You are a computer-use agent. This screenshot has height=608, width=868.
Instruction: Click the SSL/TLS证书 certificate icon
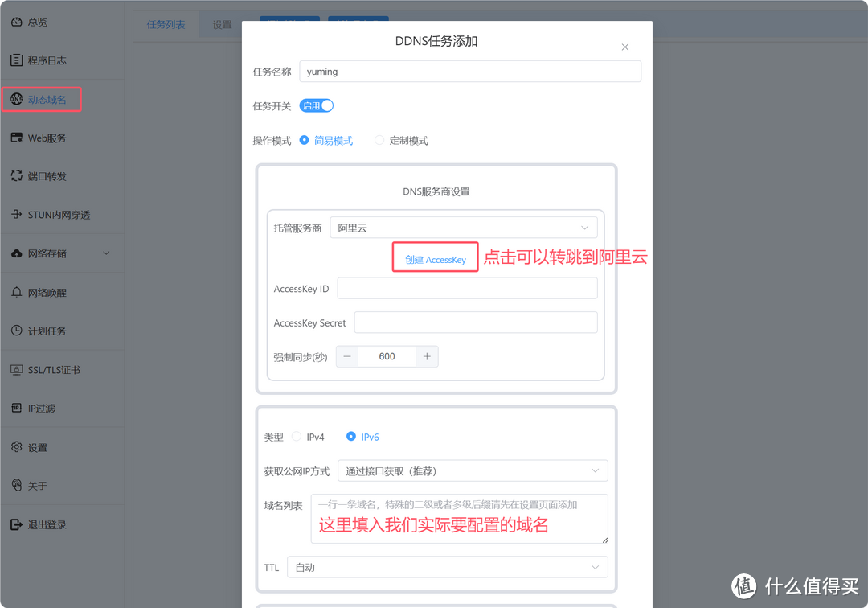pos(17,369)
